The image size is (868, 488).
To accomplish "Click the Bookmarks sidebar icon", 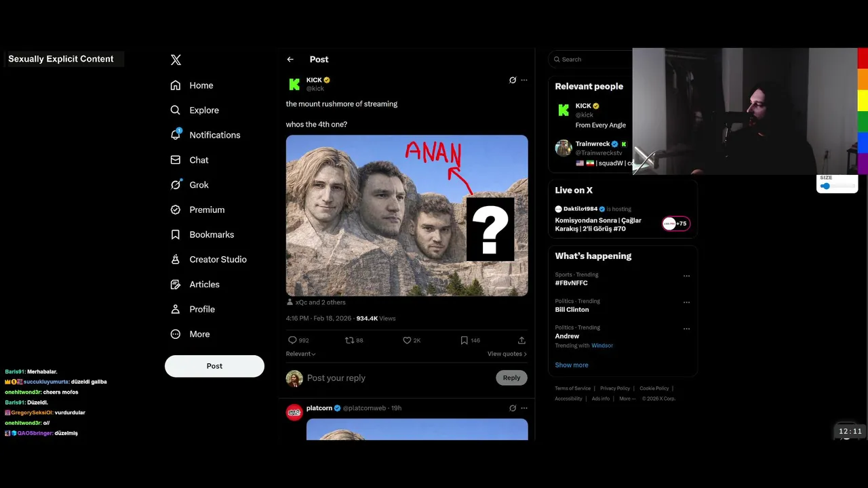I will tap(176, 235).
